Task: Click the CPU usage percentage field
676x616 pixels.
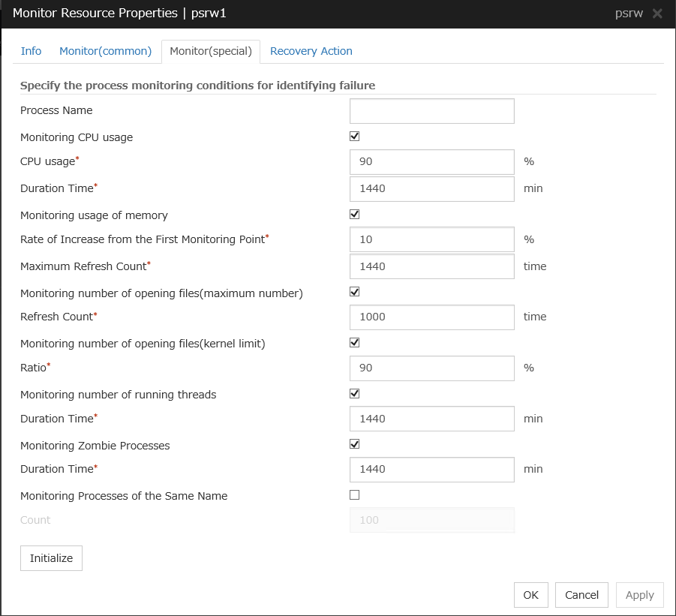Action: [x=431, y=162]
